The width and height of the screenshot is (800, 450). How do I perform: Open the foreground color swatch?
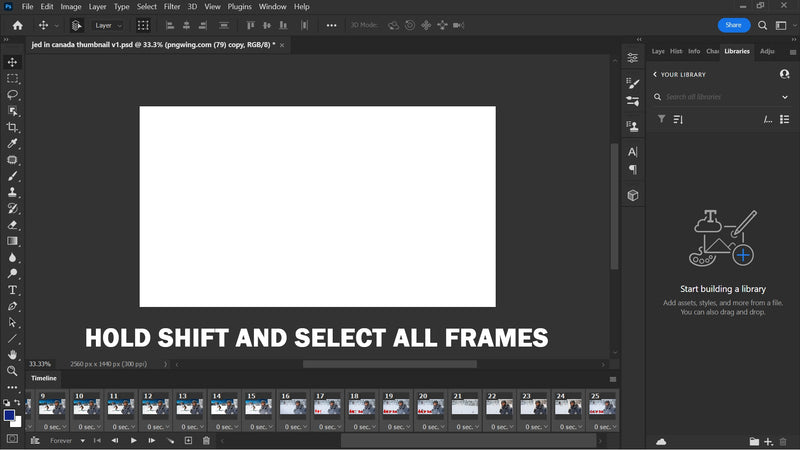(x=9, y=415)
